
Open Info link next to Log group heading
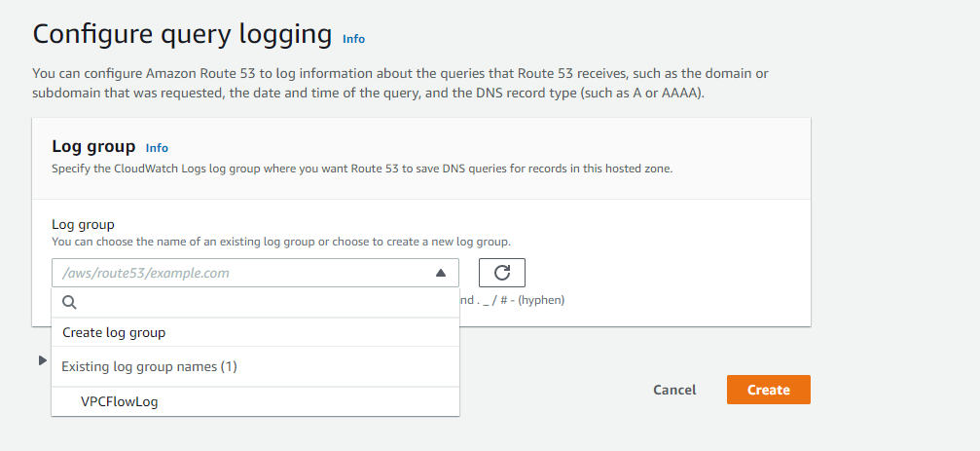coord(157,148)
